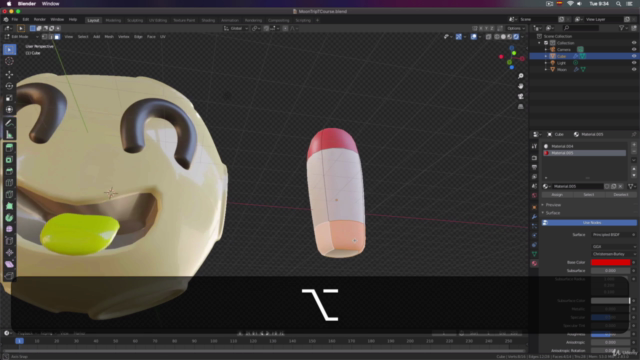Open the Edit Mode dropdown
This screenshot has width=640, height=360.
[x=22, y=37]
